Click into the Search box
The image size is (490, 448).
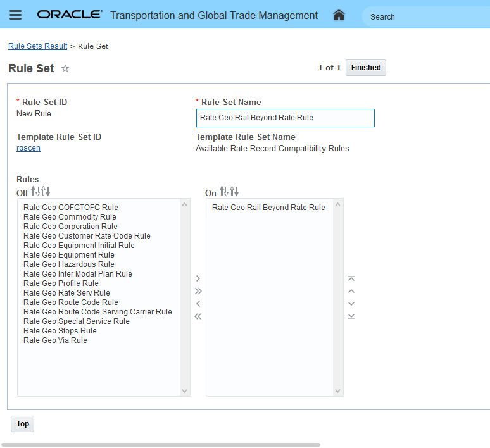click(425, 16)
